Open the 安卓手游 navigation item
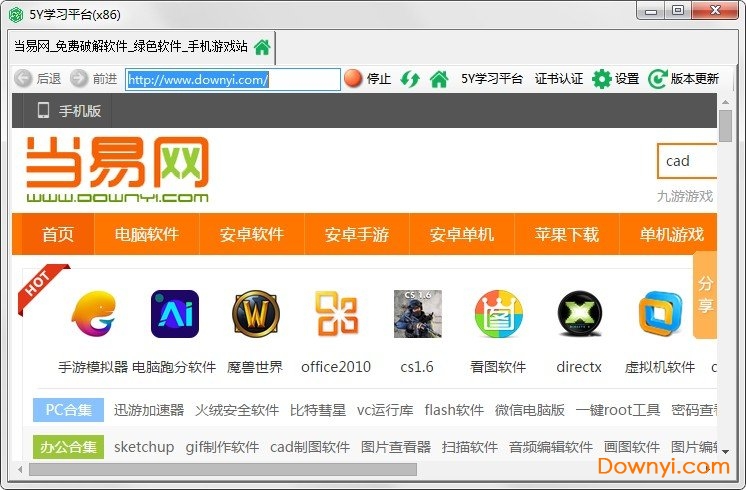Viewport: 746px width, 490px height. [x=357, y=234]
